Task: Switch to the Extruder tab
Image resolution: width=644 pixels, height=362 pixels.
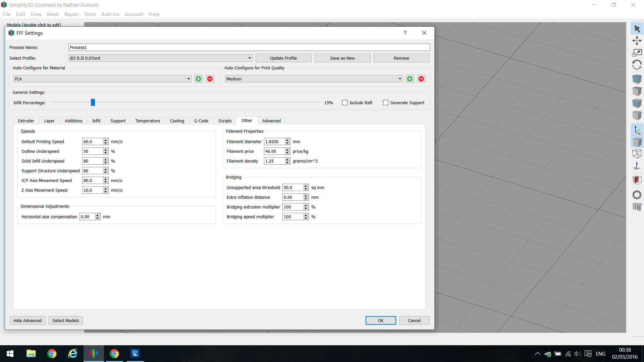Action: [x=26, y=121]
